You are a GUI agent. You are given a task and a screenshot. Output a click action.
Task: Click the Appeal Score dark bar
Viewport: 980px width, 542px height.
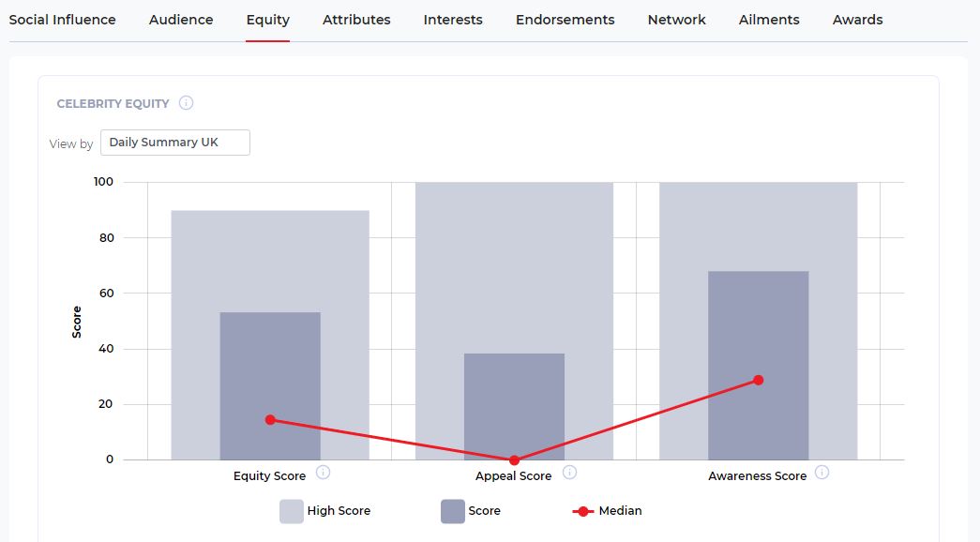[514, 407]
